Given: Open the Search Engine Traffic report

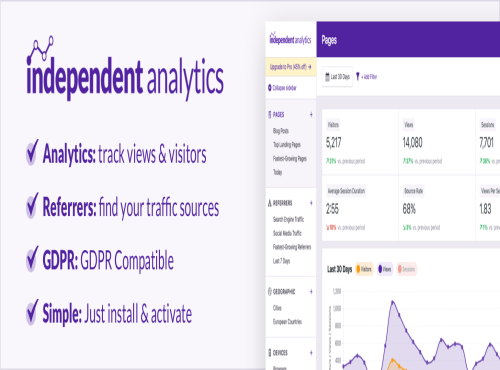Looking at the screenshot, I should point(288,219).
